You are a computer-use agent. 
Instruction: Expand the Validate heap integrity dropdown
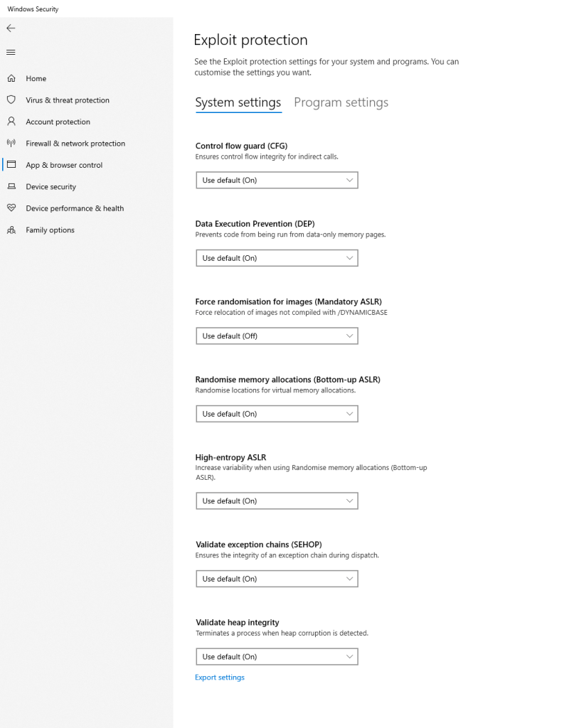(277, 657)
